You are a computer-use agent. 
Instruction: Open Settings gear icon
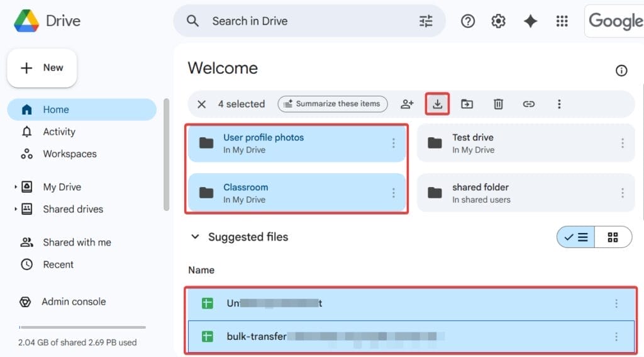(x=498, y=21)
